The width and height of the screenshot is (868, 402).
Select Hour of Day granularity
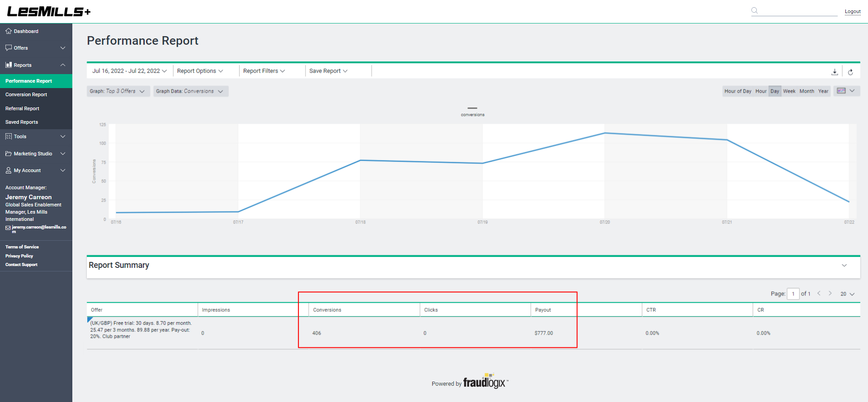[738, 91]
